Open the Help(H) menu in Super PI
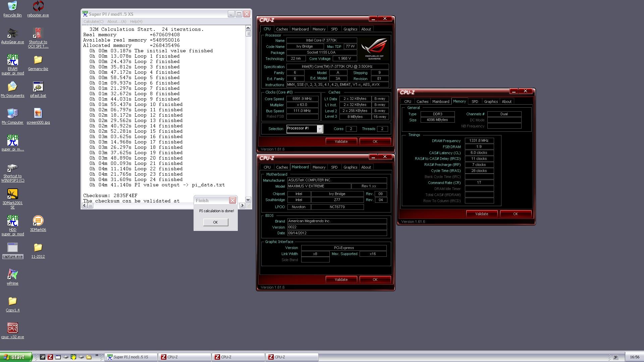Viewport: 644px width, 362px height. (136, 21)
